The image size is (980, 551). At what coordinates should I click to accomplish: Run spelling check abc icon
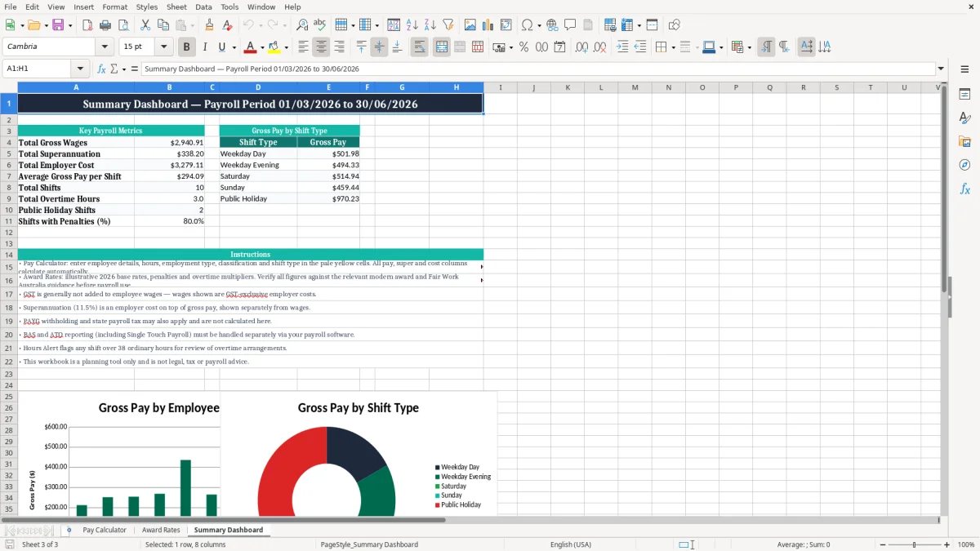point(320,25)
